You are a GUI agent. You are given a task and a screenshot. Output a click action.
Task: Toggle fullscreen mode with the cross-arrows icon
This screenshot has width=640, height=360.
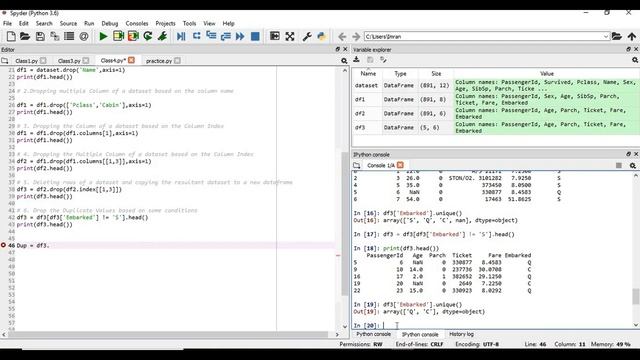pos(290,36)
